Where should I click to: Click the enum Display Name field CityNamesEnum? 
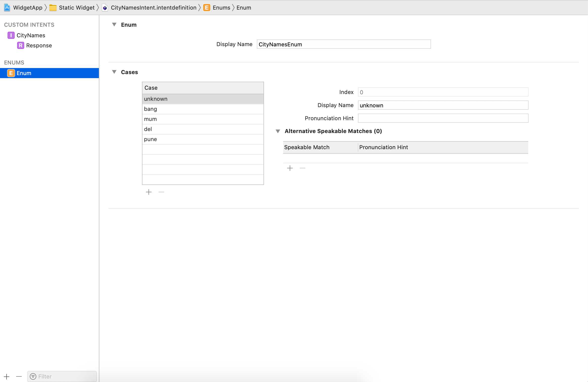(344, 44)
